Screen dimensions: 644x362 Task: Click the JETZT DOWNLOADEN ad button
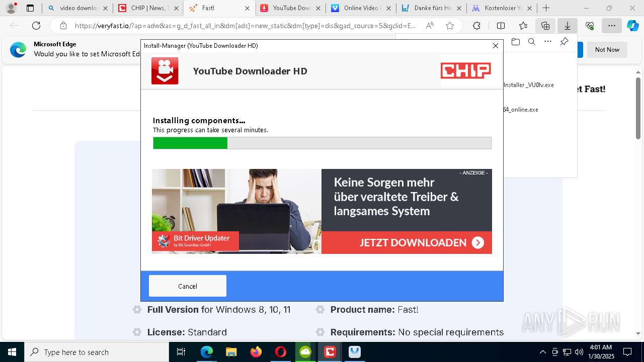point(407,242)
